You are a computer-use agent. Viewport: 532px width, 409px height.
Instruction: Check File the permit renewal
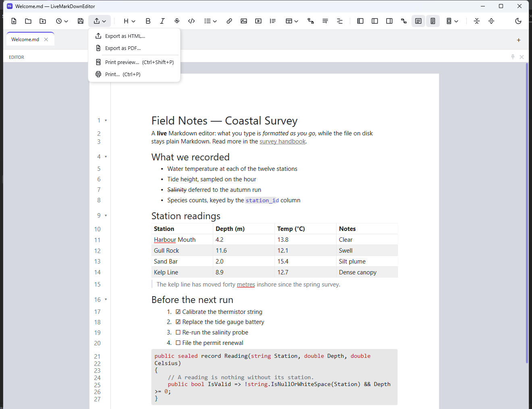coord(178,343)
